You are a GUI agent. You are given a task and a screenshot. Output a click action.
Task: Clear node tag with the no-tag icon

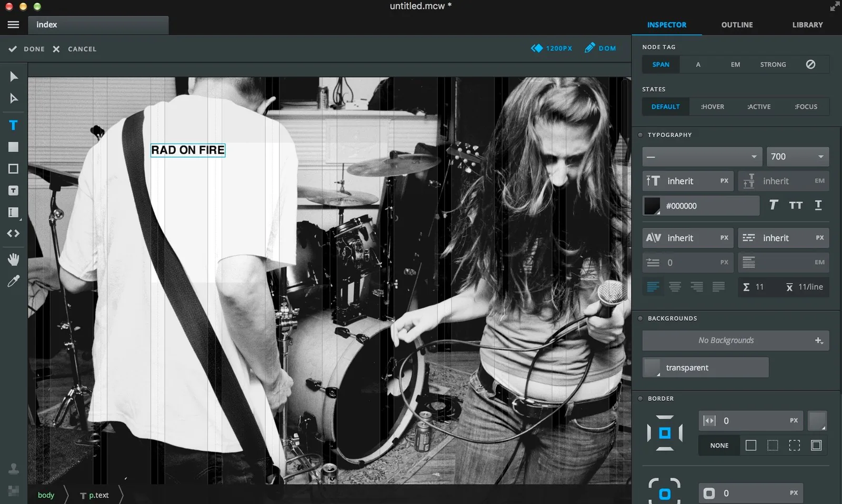[x=810, y=64]
